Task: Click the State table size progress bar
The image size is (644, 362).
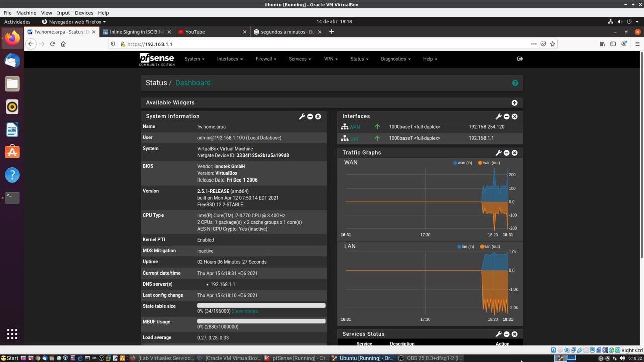Action: click(261, 305)
